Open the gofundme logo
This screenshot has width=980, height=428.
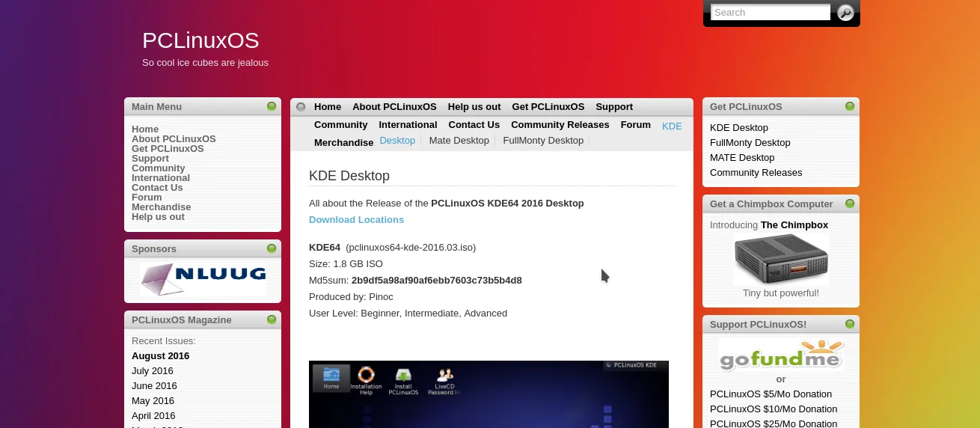[781, 355]
